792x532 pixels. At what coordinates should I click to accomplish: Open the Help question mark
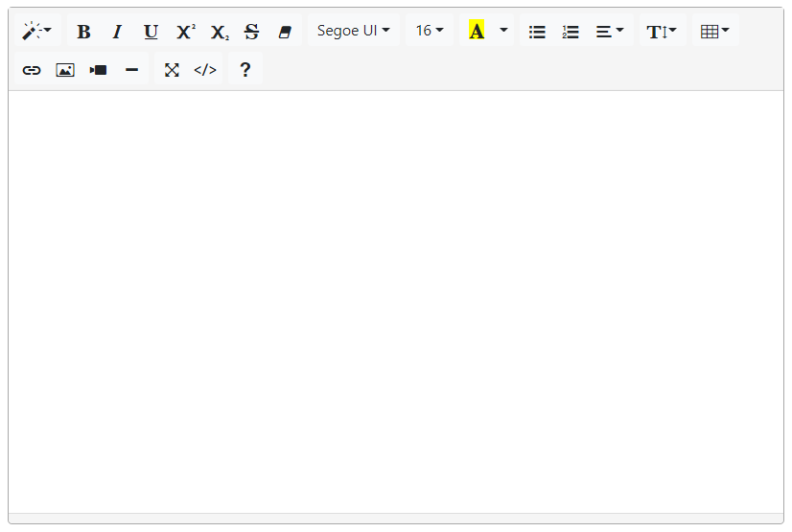tap(245, 70)
